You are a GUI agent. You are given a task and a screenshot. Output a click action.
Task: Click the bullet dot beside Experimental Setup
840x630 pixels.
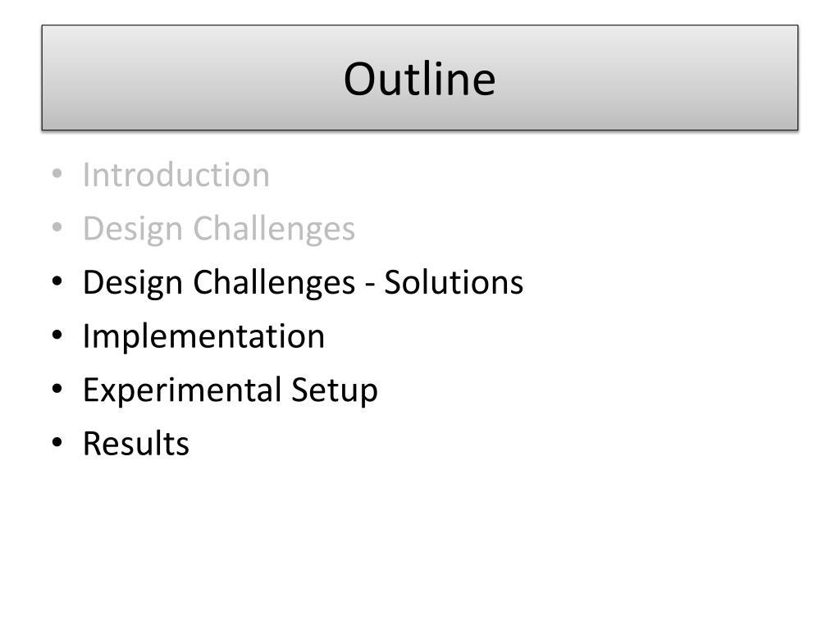coord(57,390)
